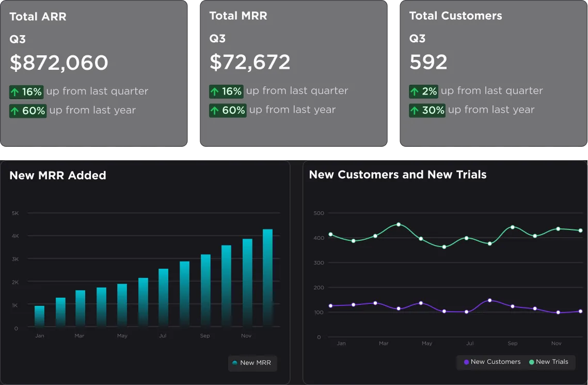Click the green arrow beside 16% in Total MRR
Image resolution: width=588 pixels, height=385 pixels.
[215, 91]
